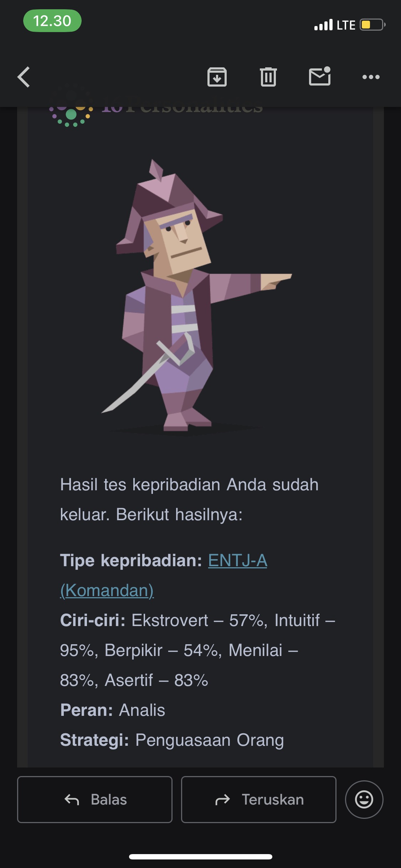Viewport: 401px width, 868px height.
Task: Tap the home indicator bar
Action: click(x=200, y=857)
